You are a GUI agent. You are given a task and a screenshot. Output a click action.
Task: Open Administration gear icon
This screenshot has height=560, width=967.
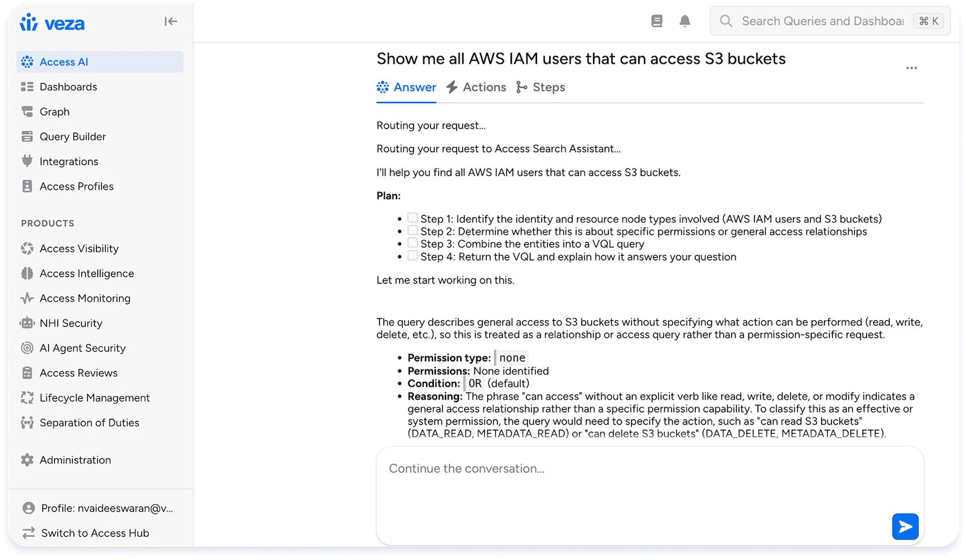pyautogui.click(x=27, y=459)
